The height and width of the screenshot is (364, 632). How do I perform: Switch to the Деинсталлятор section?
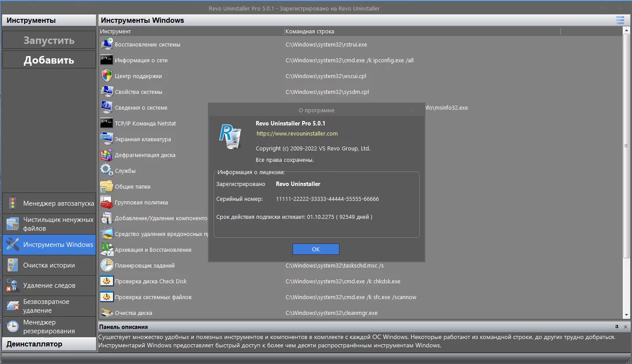click(x=49, y=344)
